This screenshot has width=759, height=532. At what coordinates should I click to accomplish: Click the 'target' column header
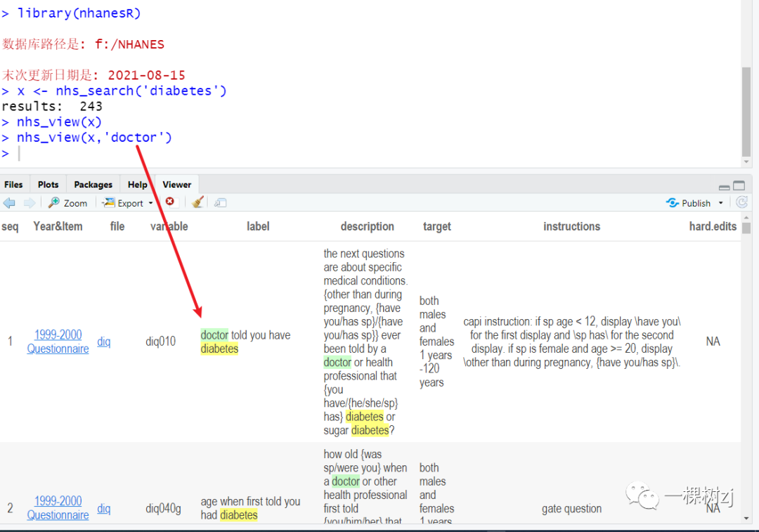click(x=437, y=226)
